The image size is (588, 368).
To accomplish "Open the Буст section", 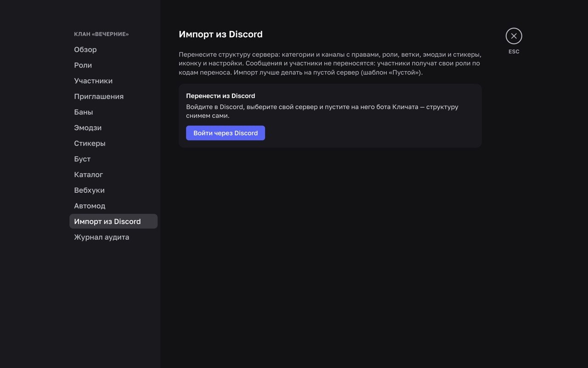I will [113, 159].
